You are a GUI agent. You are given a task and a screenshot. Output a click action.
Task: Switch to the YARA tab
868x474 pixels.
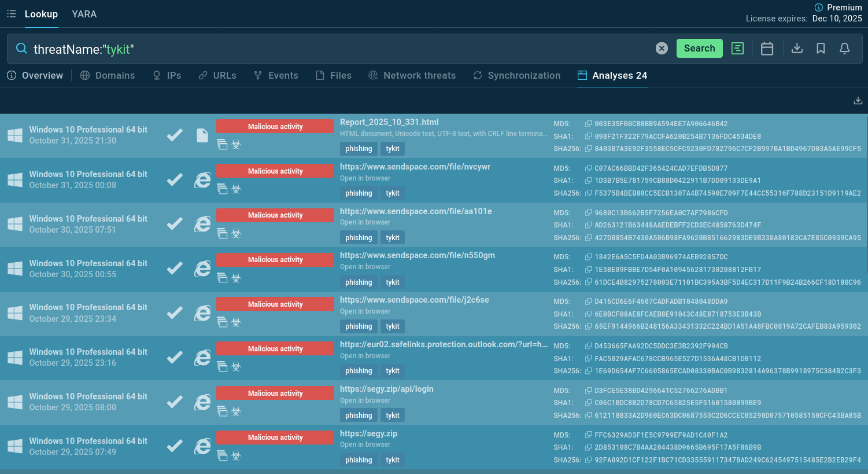click(x=84, y=14)
